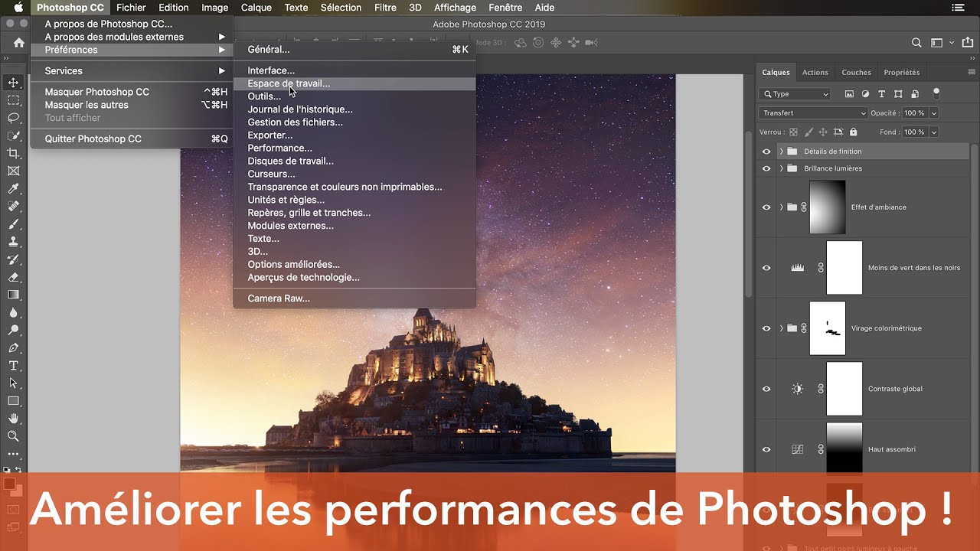Open the Opacité slider dropdown arrow
This screenshot has height=551, width=980.
[934, 112]
